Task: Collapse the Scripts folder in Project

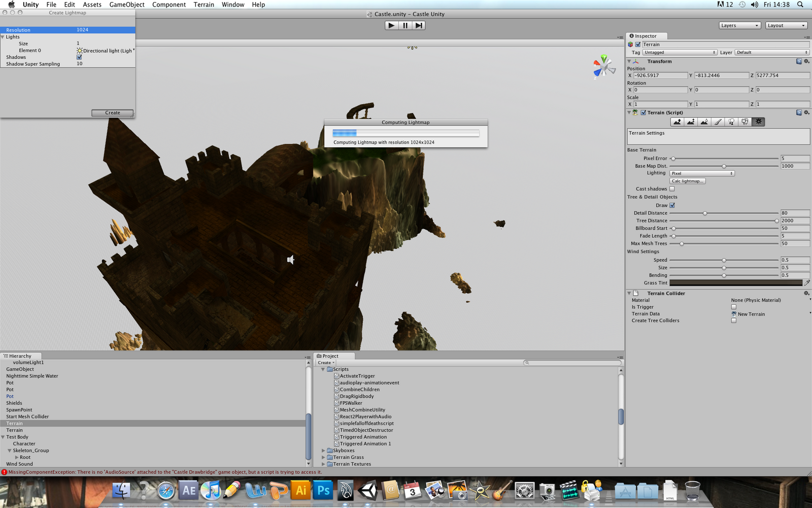Action: tap(323, 369)
